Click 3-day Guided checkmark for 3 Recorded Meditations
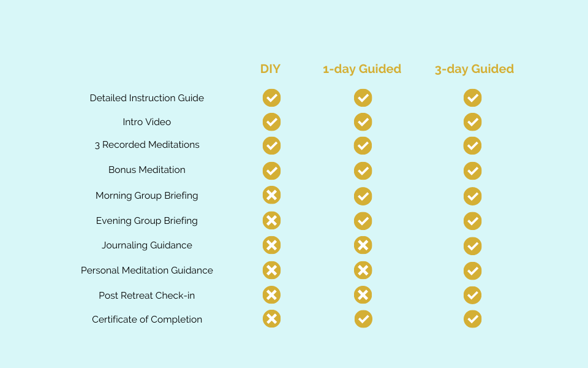588x368 pixels. coord(472,146)
